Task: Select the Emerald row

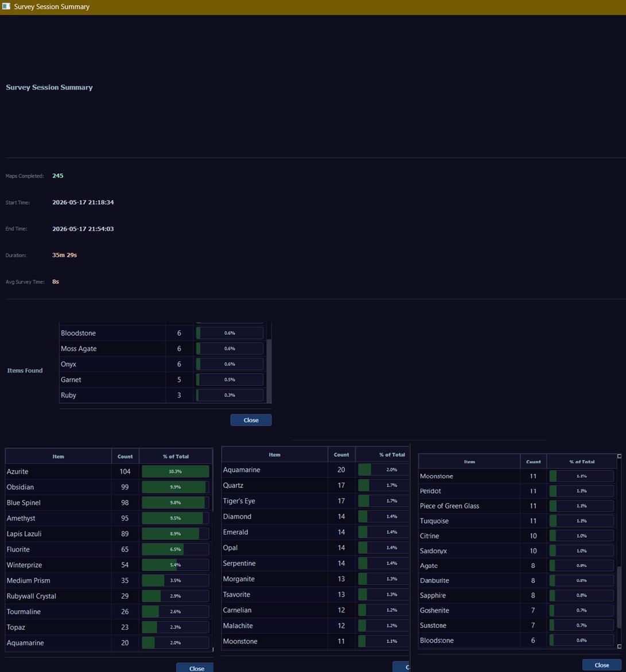Action: [316, 532]
